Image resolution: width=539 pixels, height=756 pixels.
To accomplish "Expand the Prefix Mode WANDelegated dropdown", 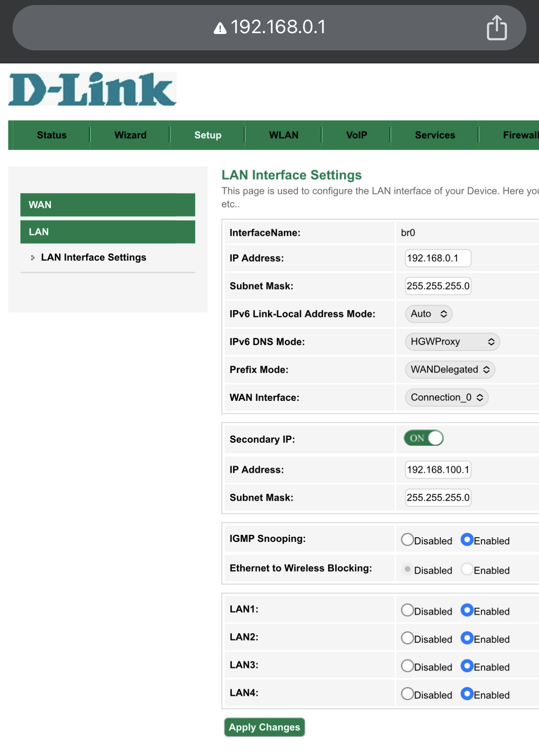I will (x=450, y=370).
